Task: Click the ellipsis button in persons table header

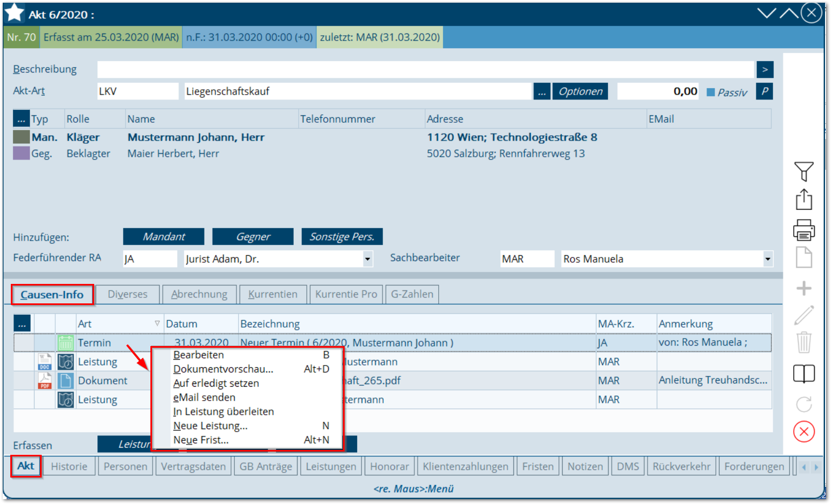Action: click(21, 119)
